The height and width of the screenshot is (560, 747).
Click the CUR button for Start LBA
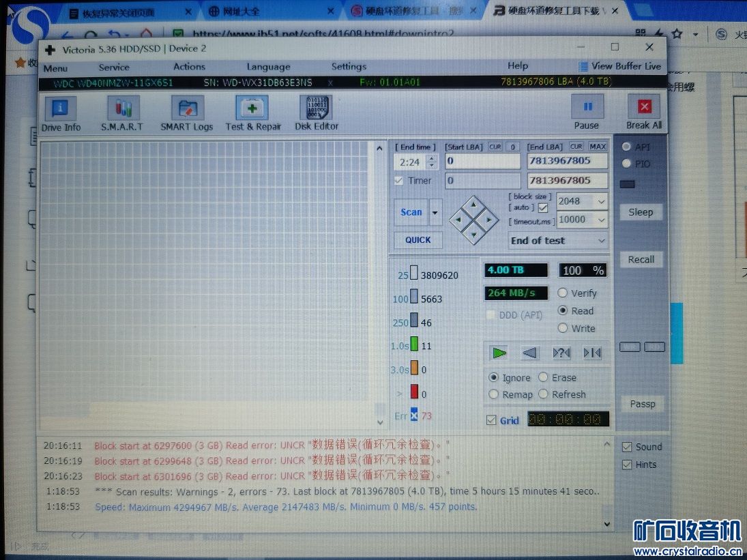click(x=495, y=147)
